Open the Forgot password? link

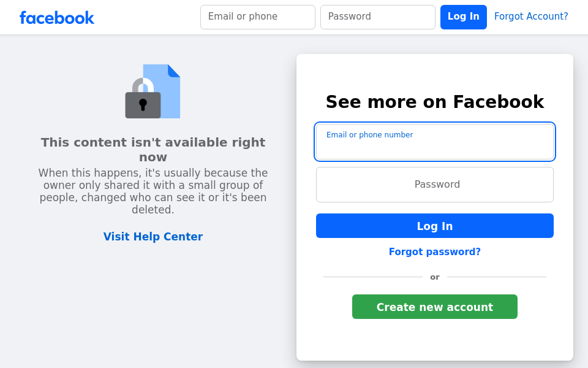click(x=435, y=252)
